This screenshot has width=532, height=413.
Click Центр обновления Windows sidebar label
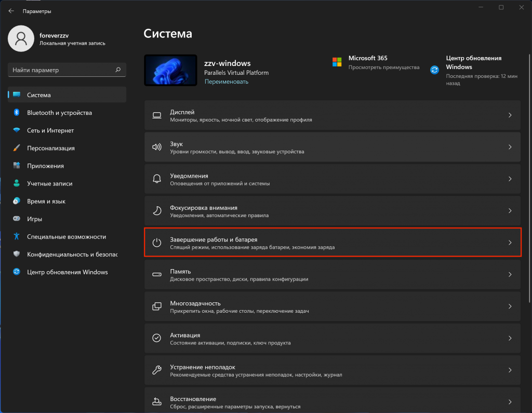point(68,272)
